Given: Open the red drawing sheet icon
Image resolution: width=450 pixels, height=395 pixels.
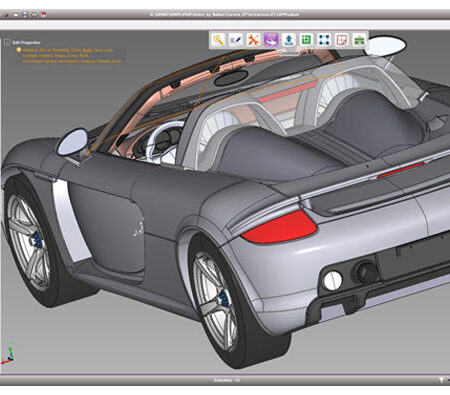Looking at the screenshot, I should tap(342, 40).
